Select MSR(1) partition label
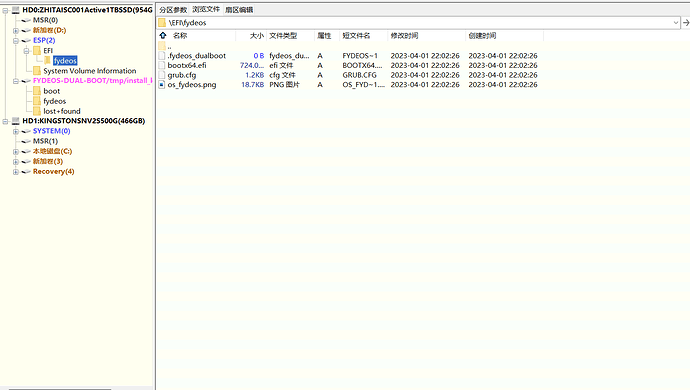Screen dimensions: 690x390 pos(45,141)
